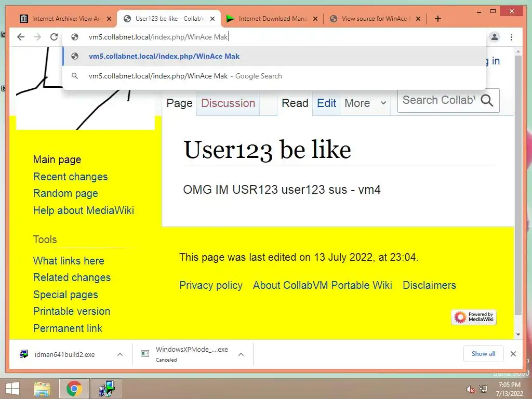Open the Permanent link
The image size is (532, 399).
[x=68, y=328]
